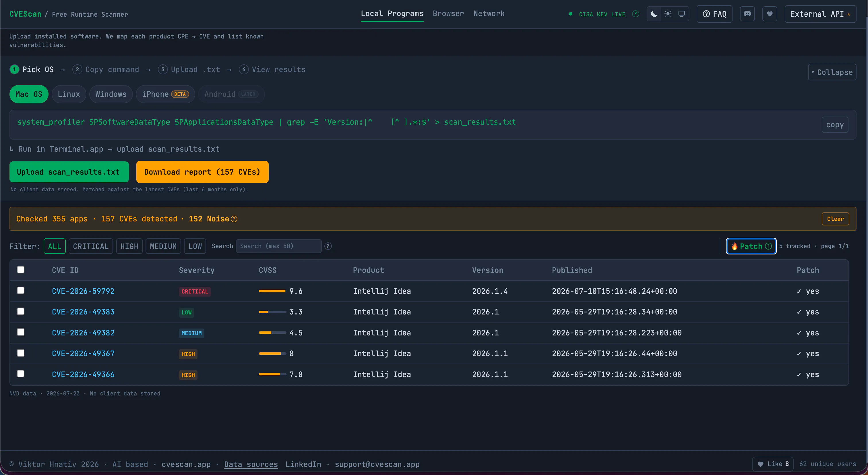Click the search help question icon

328,246
